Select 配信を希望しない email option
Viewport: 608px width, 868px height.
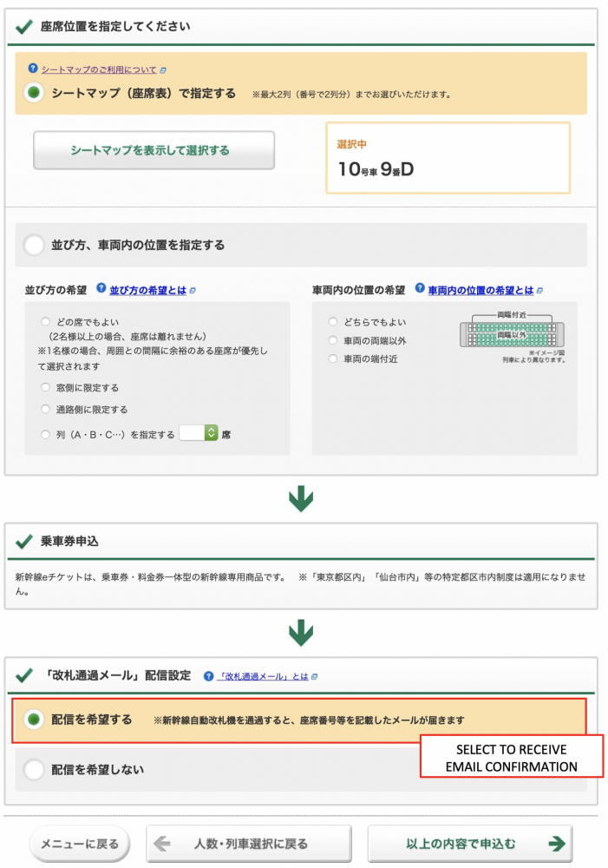point(34,770)
